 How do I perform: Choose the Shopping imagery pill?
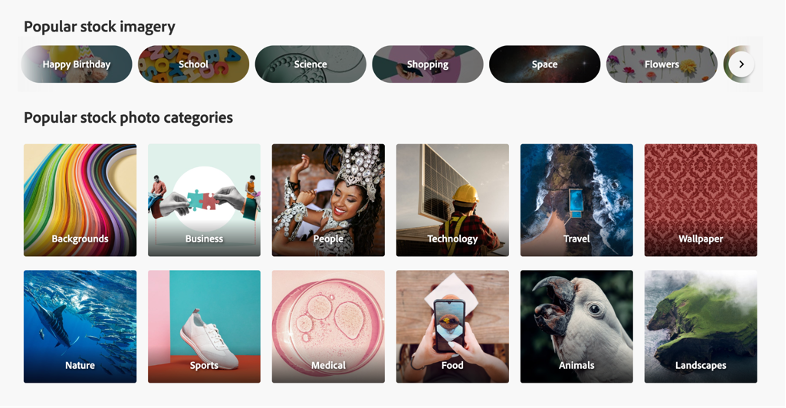pos(428,64)
